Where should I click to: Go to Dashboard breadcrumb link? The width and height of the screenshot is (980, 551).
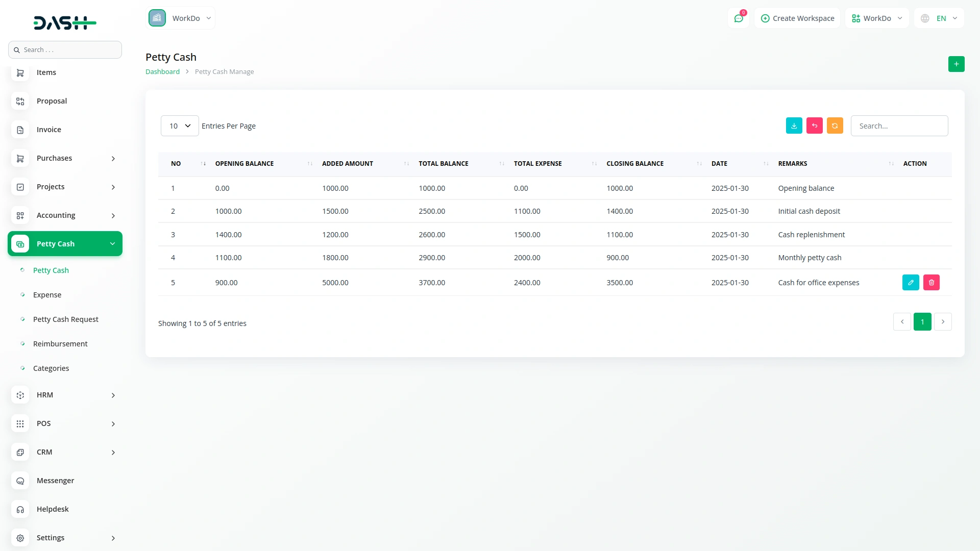tap(162, 72)
